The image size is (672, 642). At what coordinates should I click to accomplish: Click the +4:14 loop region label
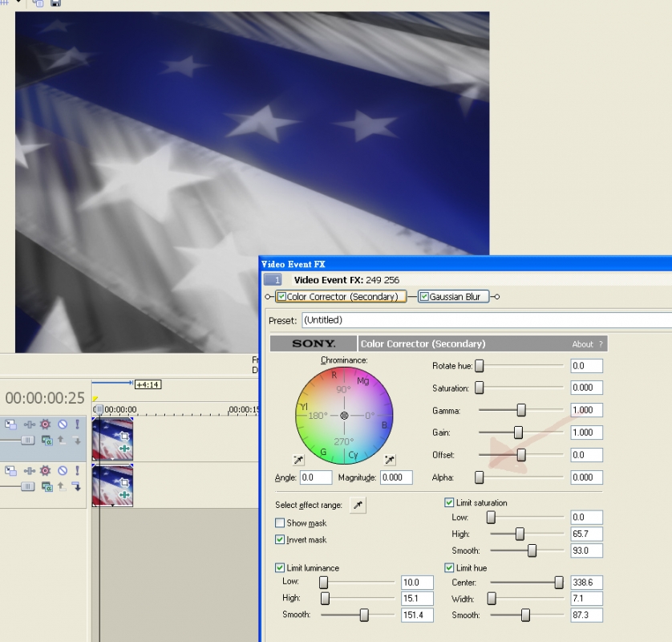148,384
